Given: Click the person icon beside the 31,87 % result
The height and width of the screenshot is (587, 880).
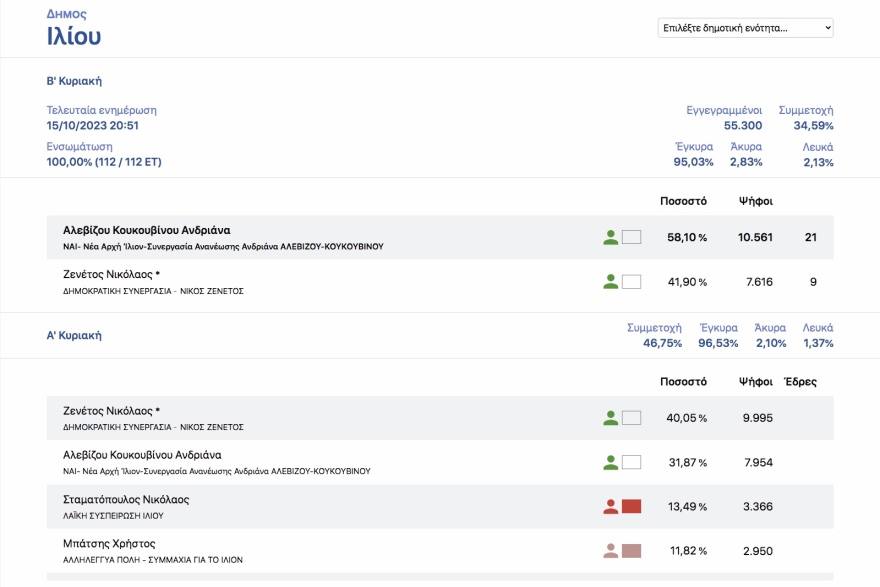Looking at the screenshot, I should click(x=611, y=463).
